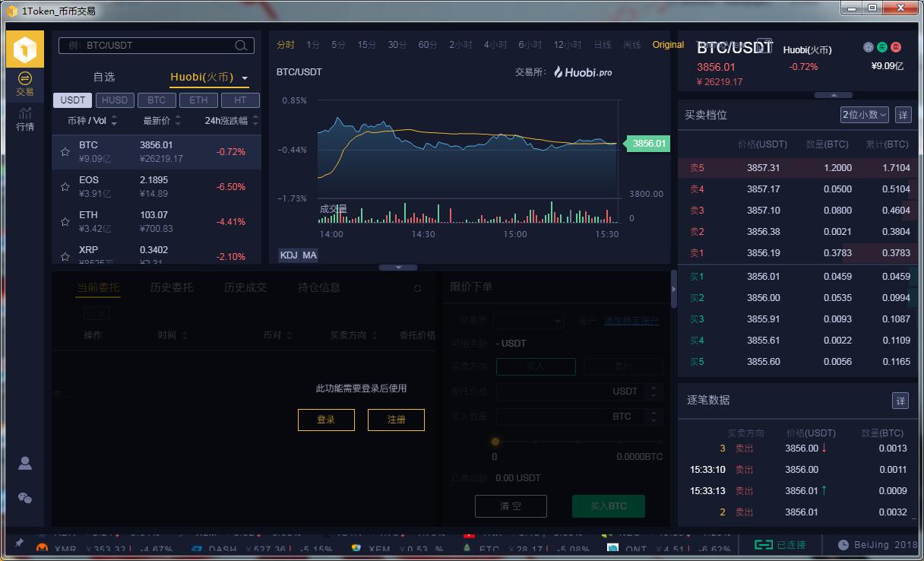The height and width of the screenshot is (561, 924).
Task: Open the WeChat contact icon
Action: coord(25,498)
